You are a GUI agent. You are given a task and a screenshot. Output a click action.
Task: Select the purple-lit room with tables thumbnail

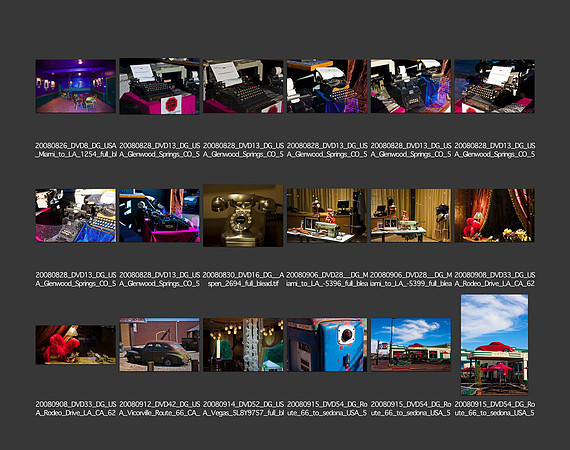pos(76,86)
